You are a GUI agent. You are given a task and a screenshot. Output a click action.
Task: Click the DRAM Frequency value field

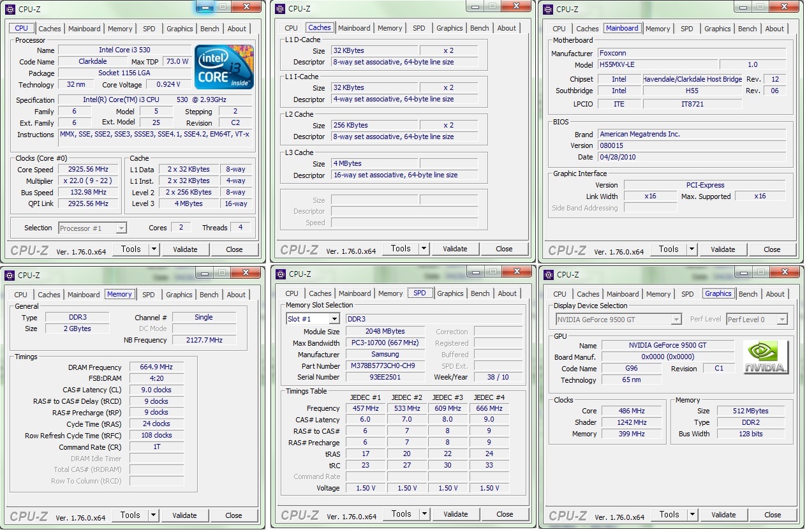(x=156, y=367)
